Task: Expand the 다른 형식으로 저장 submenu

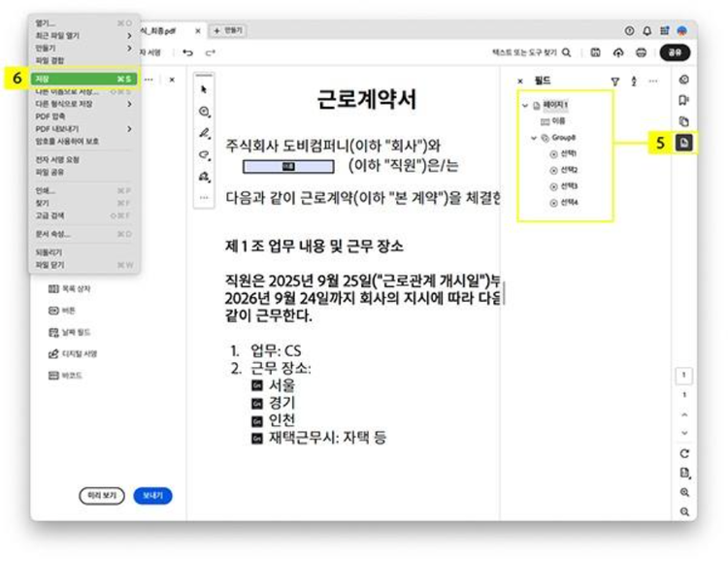Action: pyautogui.click(x=129, y=104)
